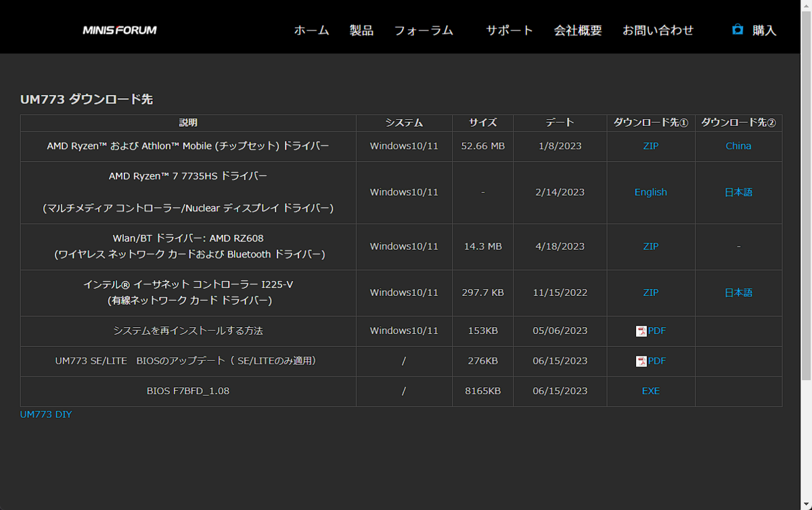
Task: Click システムを再インストールする方法 text
Action: pos(188,331)
